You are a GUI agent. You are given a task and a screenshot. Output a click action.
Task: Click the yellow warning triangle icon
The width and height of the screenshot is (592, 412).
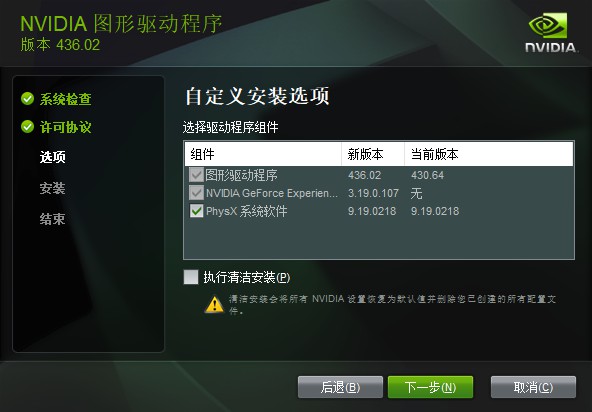[214, 304]
